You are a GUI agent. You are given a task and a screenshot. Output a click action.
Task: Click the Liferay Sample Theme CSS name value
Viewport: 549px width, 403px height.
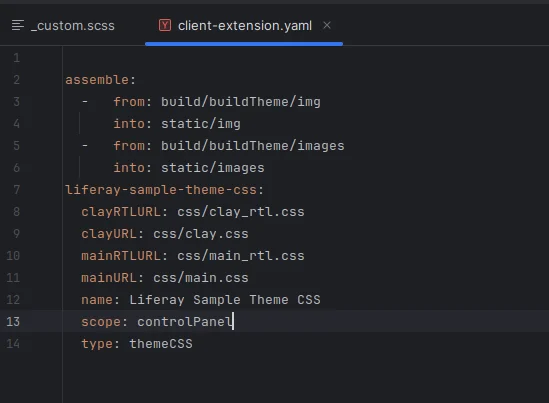tap(225, 300)
